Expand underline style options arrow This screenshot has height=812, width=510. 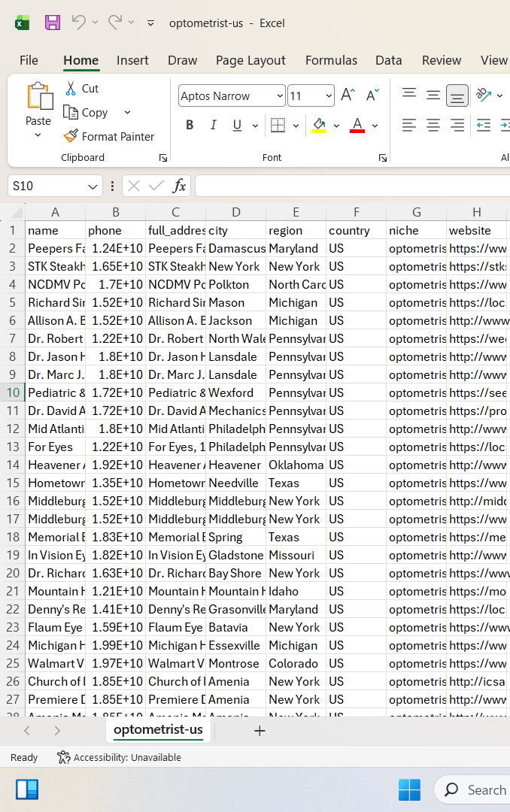(255, 126)
